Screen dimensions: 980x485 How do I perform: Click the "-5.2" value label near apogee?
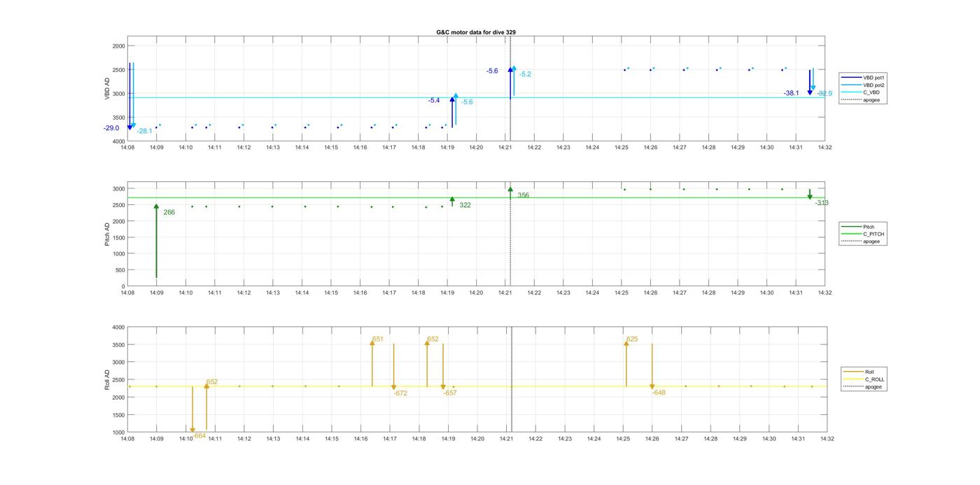[x=525, y=74]
